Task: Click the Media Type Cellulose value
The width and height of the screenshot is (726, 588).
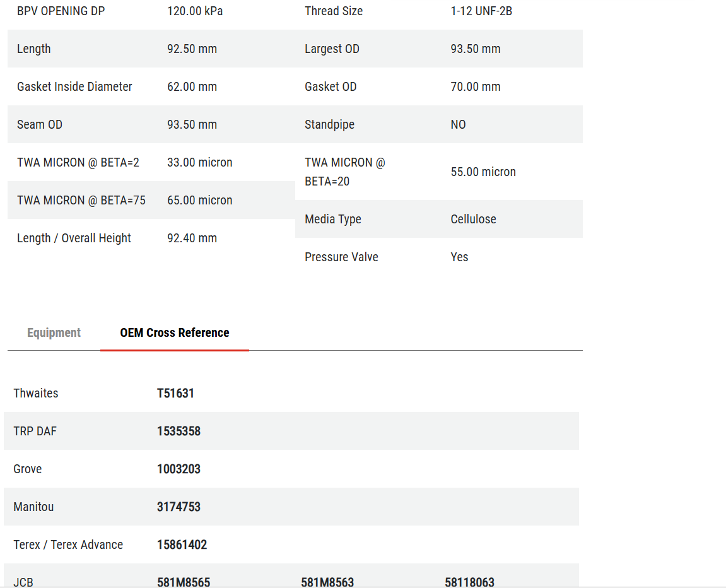Action: [473, 219]
